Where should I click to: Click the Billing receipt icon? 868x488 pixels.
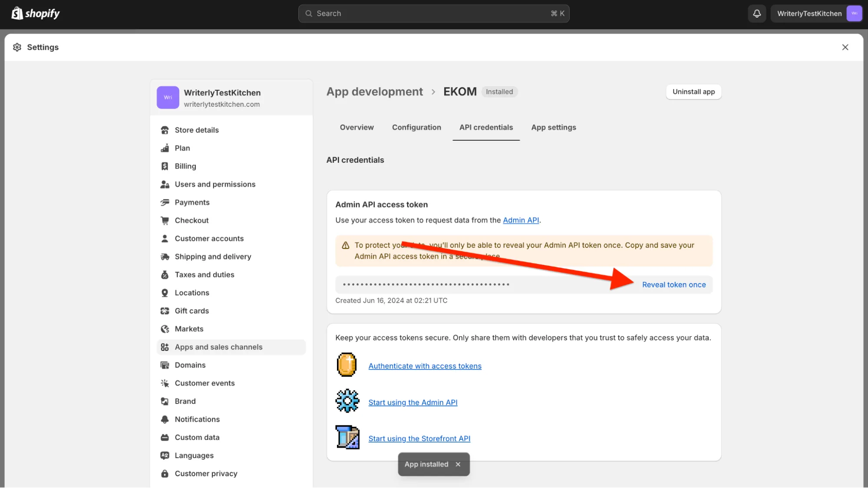[165, 166]
